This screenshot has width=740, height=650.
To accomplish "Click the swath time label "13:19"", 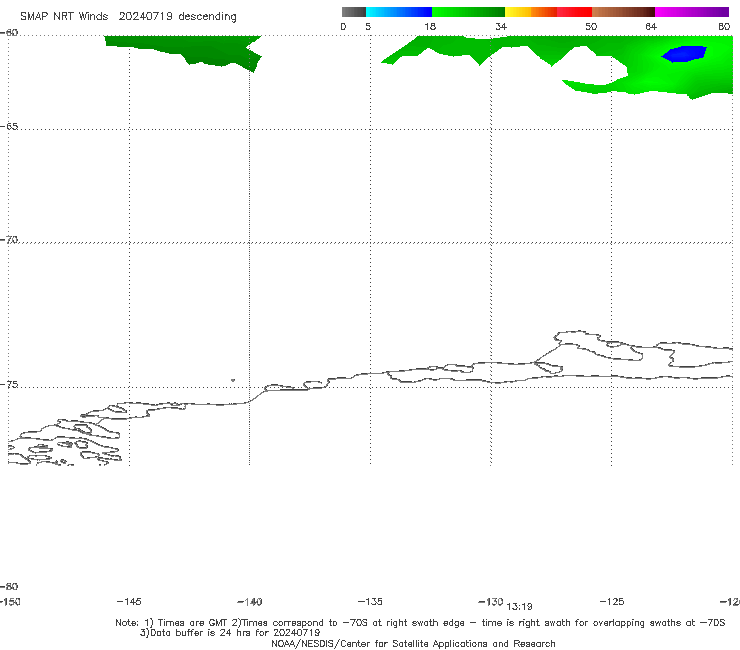I will [519, 606].
